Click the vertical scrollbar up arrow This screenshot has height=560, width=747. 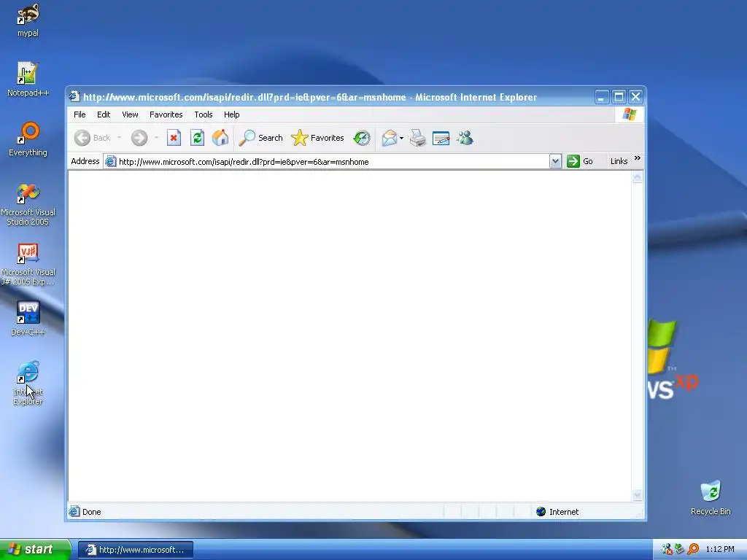(x=637, y=178)
